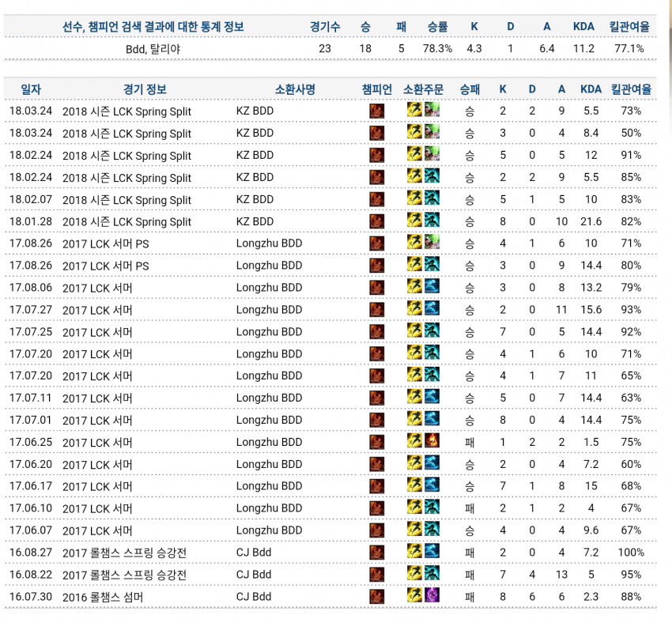672x619 pixels.
Task: Click the 승패 column header
Action: tap(470, 89)
